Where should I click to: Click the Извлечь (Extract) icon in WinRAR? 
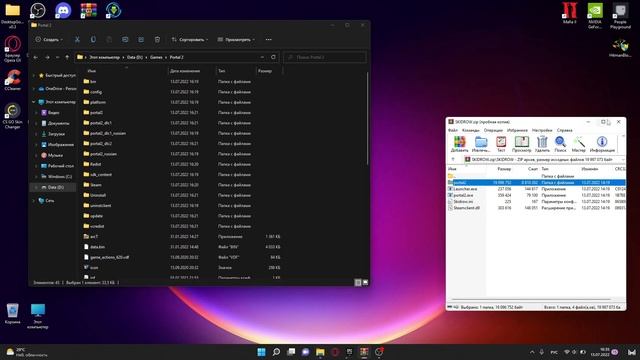[481, 144]
